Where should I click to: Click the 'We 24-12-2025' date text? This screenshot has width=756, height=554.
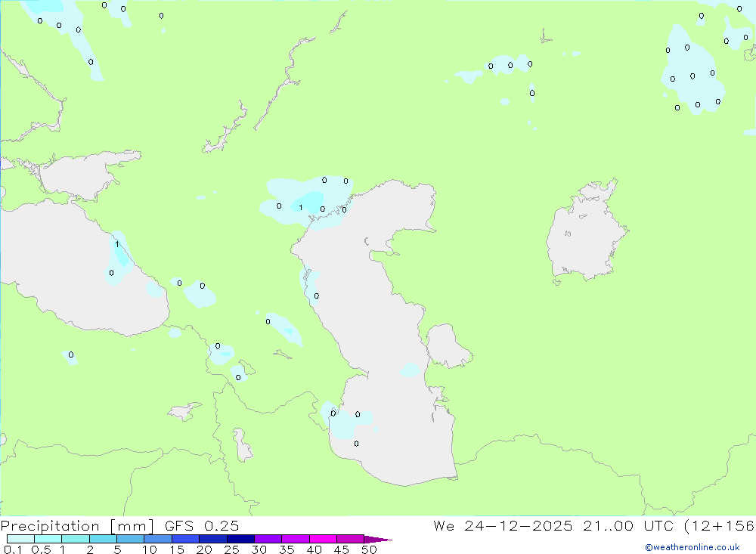click(503, 526)
